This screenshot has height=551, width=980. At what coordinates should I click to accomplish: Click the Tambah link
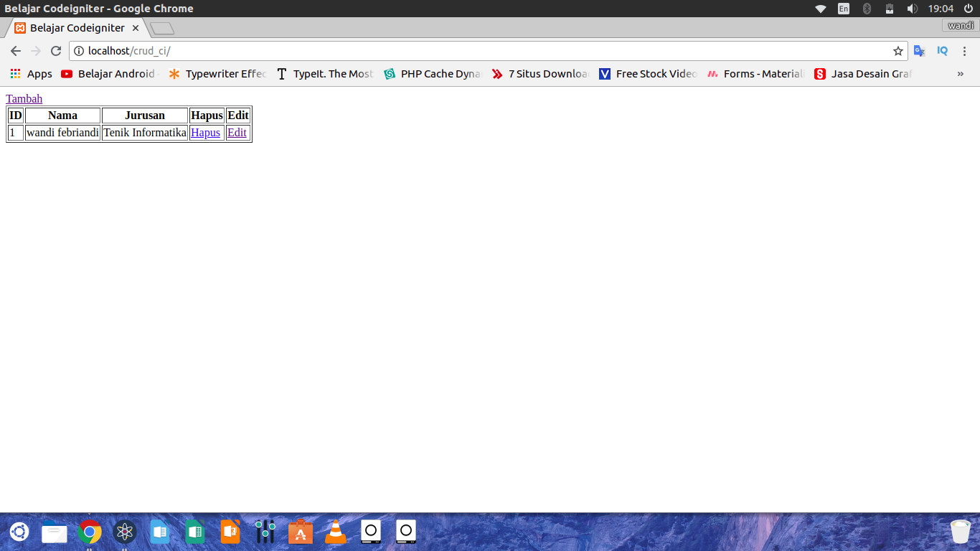24,99
